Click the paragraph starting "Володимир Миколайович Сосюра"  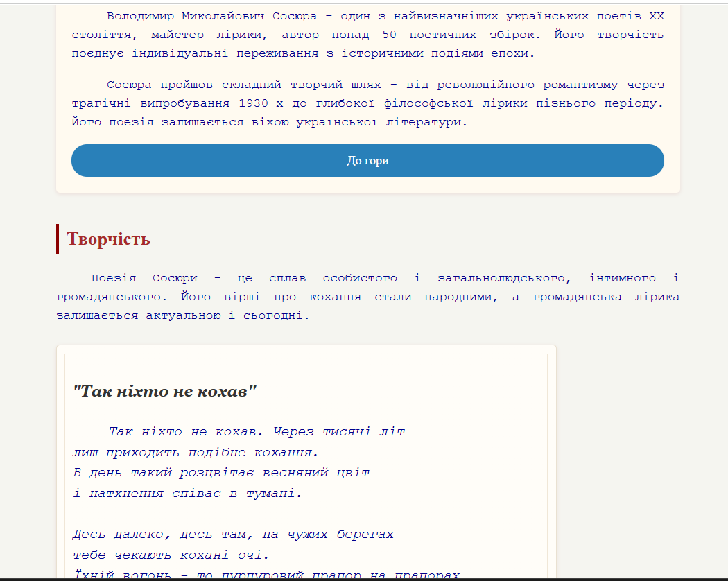click(367, 35)
